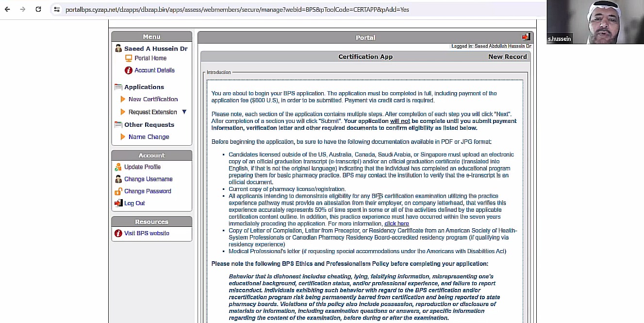Click the Portal Home monitor icon
Screen dimensions: 644x323
tap(129, 58)
